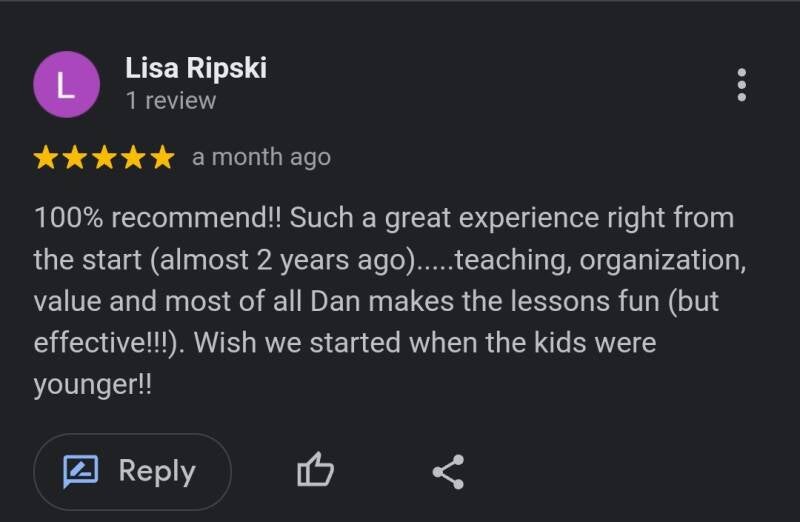Open reviewer Lisa Ripski's profile name
The height and width of the screenshot is (522, 800).
pyautogui.click(x=196, y=68)
